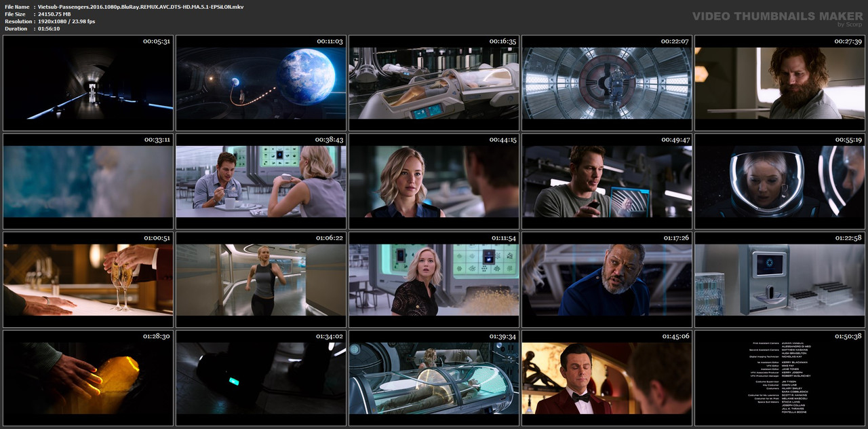This screenshot has width=868, height=429.
Task: Click the jogging woman thumbnail at 01:06:22
Action: click(261, 280)
